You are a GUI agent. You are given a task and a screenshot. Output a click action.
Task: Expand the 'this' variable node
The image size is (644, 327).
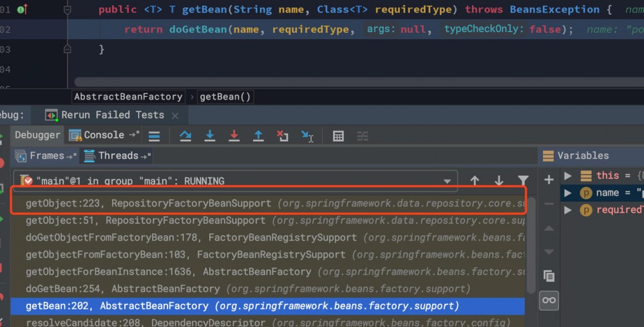[568, 176]
